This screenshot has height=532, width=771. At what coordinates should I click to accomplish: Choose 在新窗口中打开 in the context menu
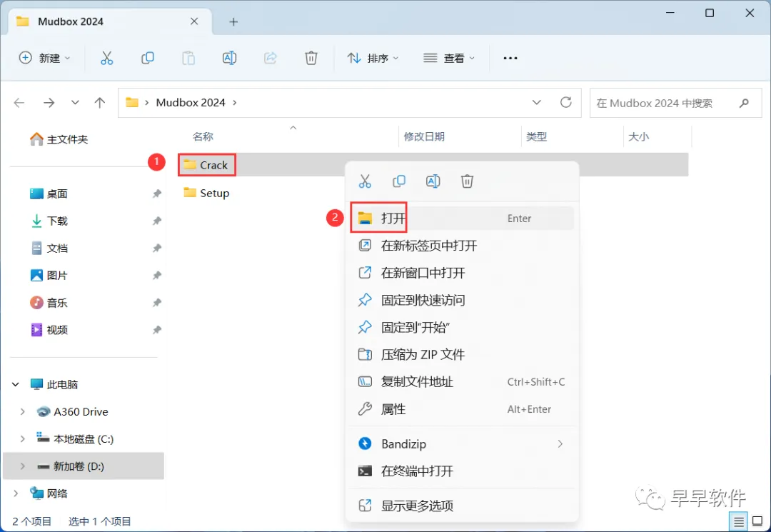462,273
